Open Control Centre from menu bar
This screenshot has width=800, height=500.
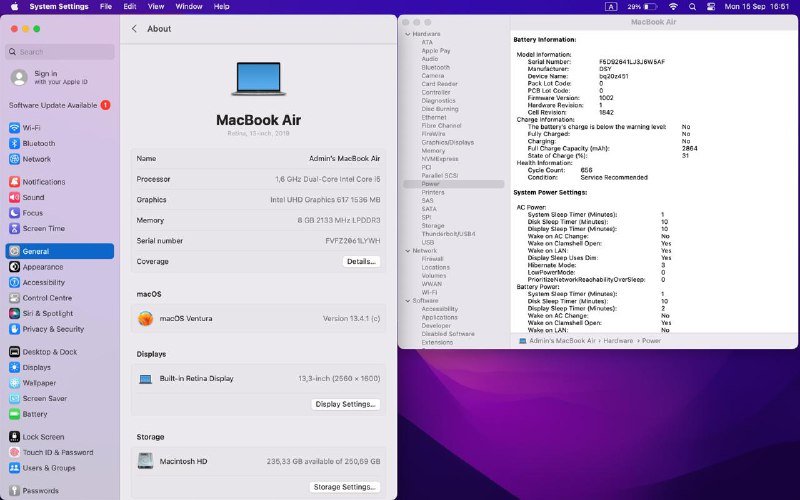[711, 7]
